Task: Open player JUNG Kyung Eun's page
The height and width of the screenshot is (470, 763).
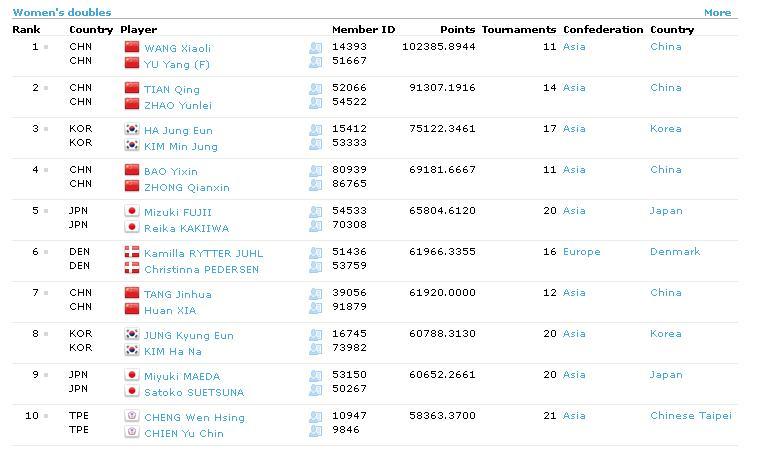Action: [189, 336]
